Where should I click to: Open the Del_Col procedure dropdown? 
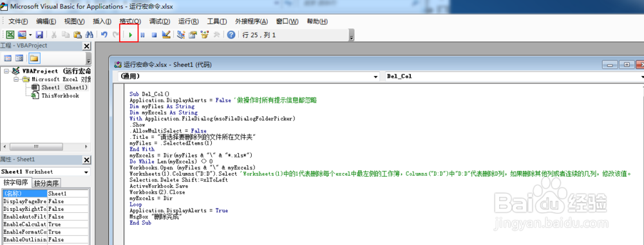(641, 77)
